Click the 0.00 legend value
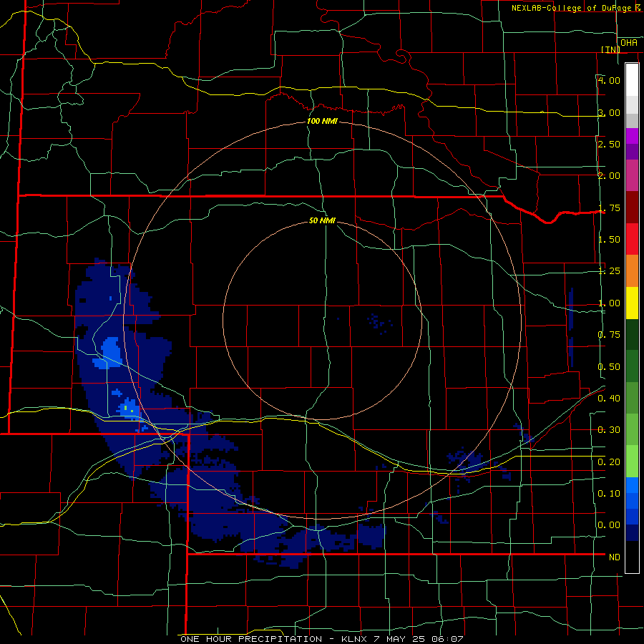This screenshot has width=644, height=644. coord(609,525)
